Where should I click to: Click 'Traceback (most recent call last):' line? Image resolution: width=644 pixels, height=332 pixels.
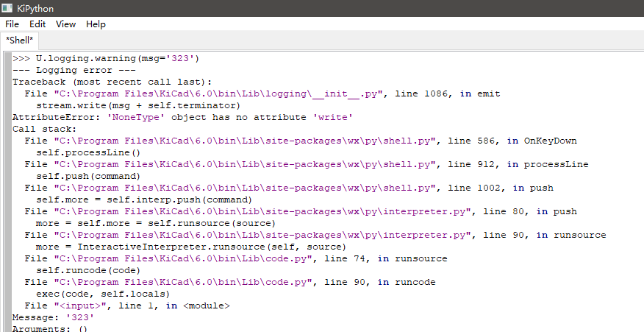click(x=112, y=82)
